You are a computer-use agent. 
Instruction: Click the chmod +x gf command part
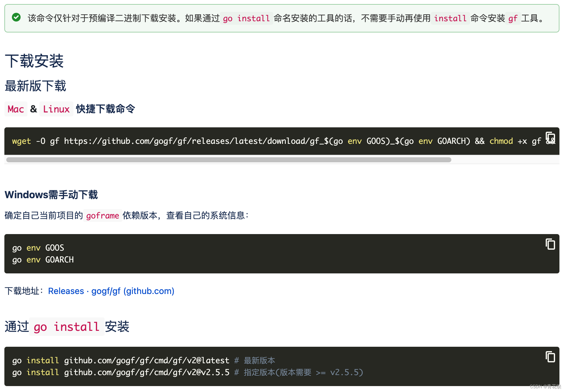pyautogui.click(x=515, y=141)
